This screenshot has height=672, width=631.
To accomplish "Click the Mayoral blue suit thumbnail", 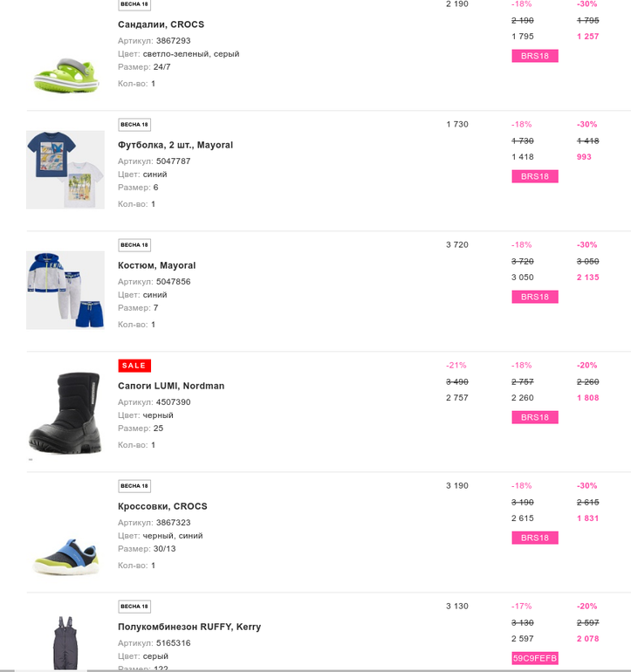I will [x=65, y=290].
